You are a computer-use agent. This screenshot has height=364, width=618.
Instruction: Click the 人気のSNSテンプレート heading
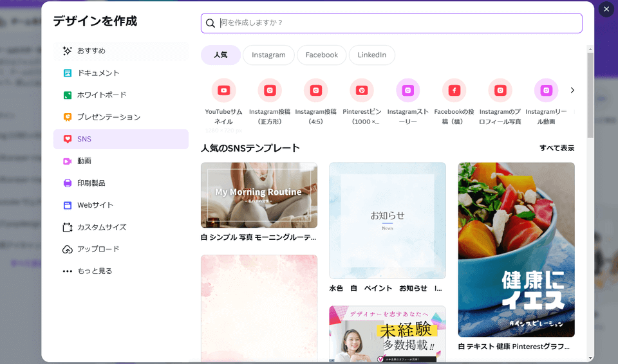coord(250,148)
